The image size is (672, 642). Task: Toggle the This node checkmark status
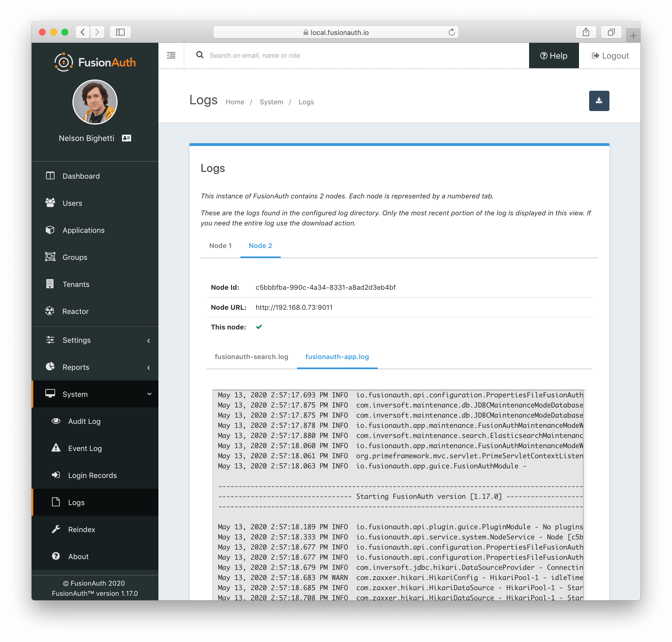coord(259,327)
